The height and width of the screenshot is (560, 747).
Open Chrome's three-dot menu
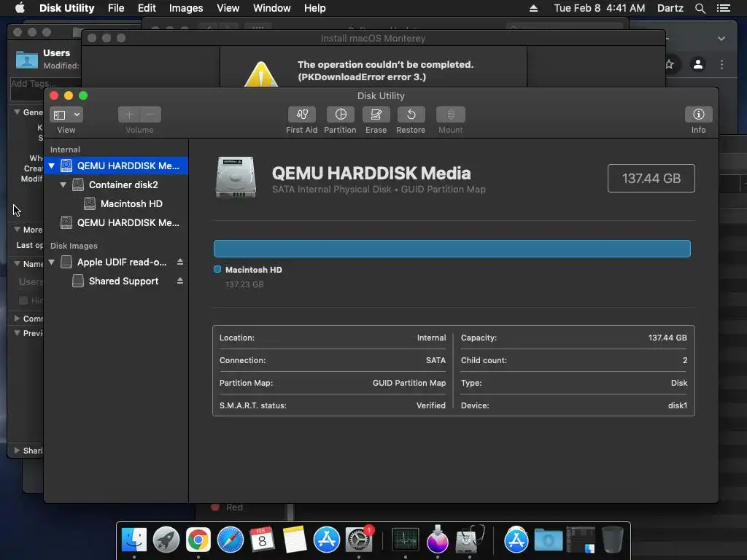(721, 64)
